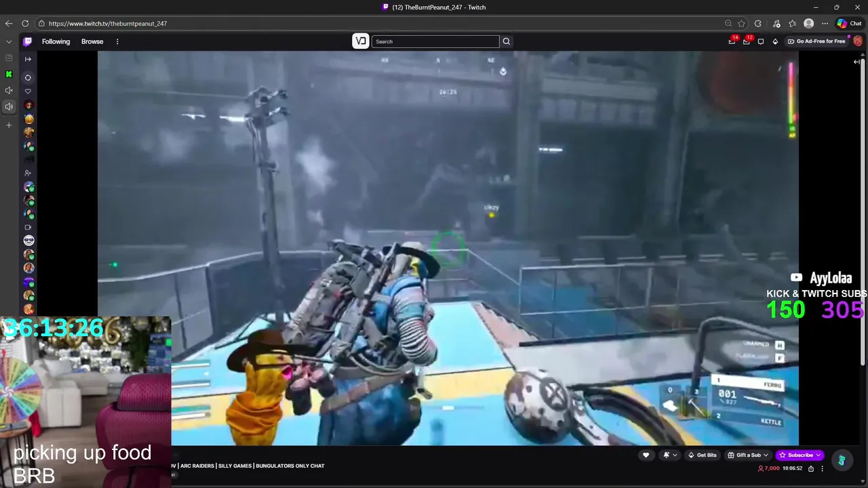Open the three-dot menu beside Browse
Image resolution: width=868 pixels, height=488 pixels.
117,41
